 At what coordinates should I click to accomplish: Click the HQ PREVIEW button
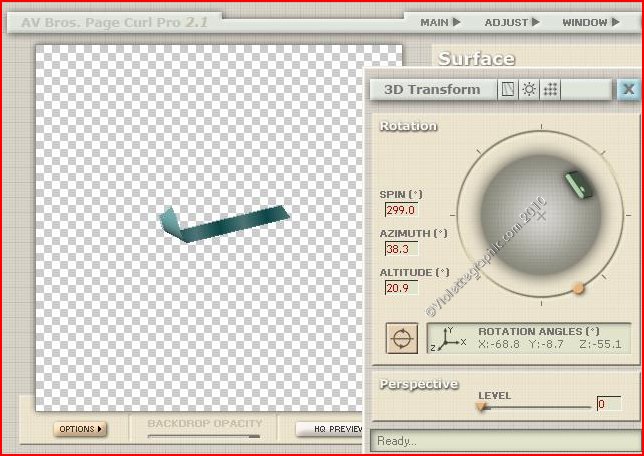332,429
